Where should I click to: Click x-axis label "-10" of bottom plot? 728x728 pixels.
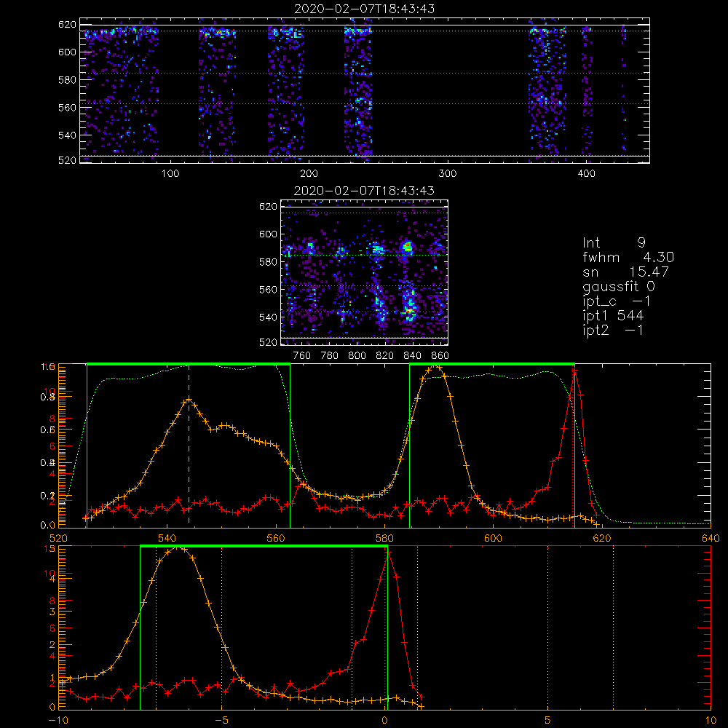point(58,720)
